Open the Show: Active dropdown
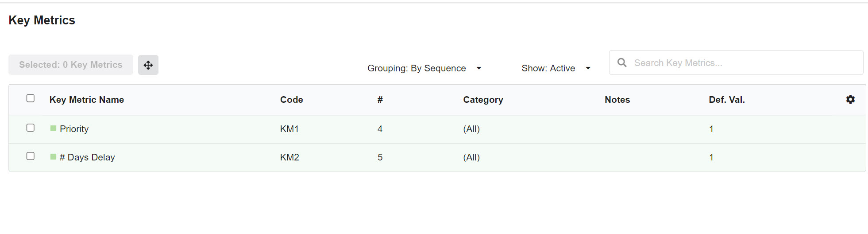 tap(556, 68)
